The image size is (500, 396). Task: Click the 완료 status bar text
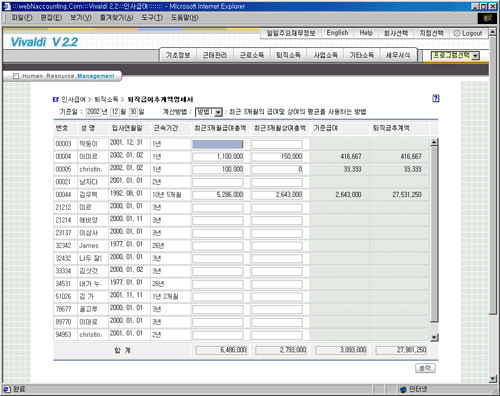(19, 389)
